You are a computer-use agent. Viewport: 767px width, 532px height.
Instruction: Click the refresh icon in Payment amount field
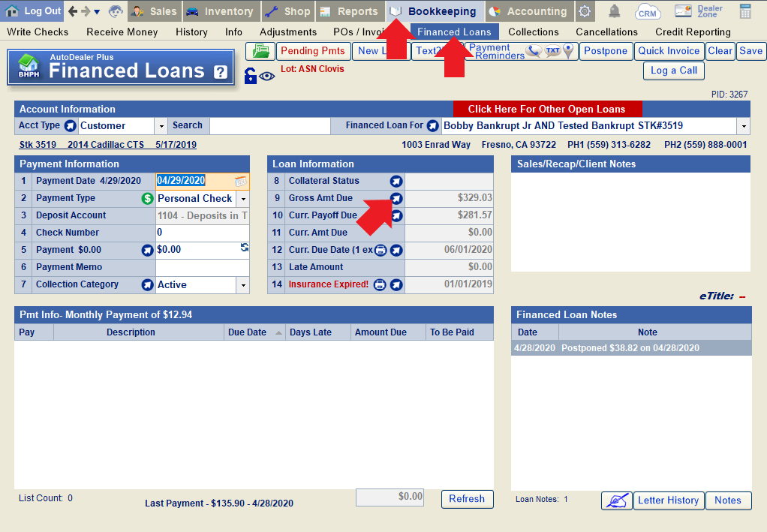point(244,248)
